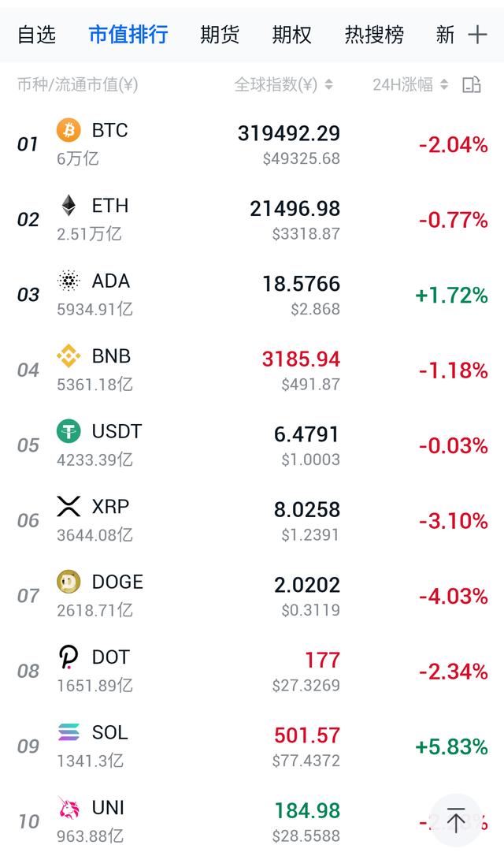Click the Polkadot DOT logo icon
Viewport: 504px width, 856px height.
69,657
